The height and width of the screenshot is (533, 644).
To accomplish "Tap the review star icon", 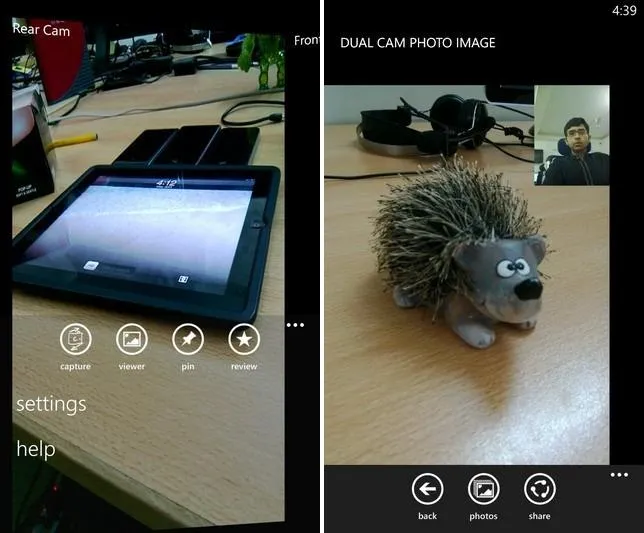I will [x=244, y=339].
